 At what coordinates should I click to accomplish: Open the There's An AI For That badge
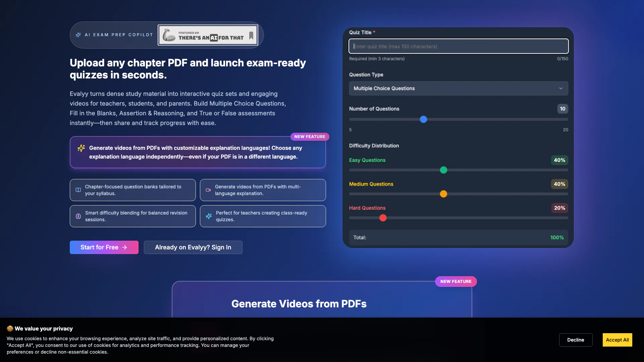click(208, 35)
